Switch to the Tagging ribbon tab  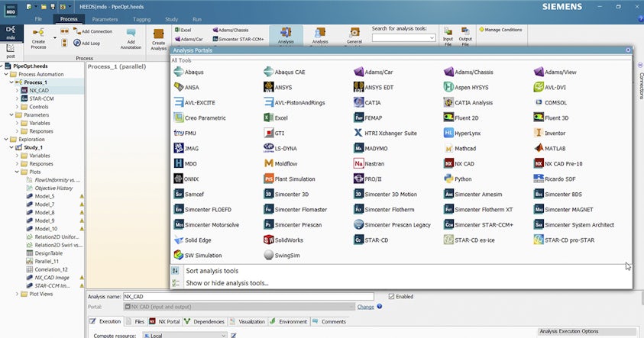(141, 19)
